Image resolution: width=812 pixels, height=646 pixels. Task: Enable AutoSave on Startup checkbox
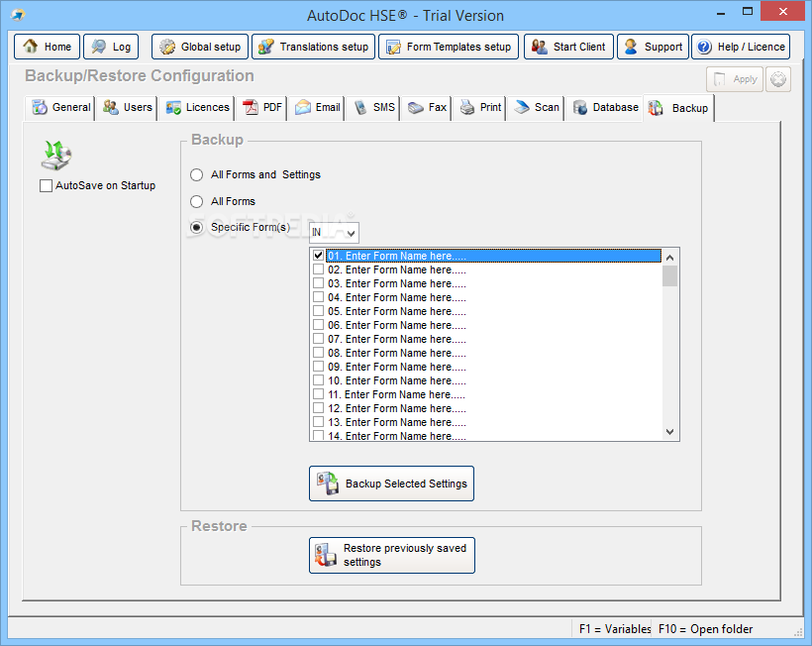coord(47,185)
